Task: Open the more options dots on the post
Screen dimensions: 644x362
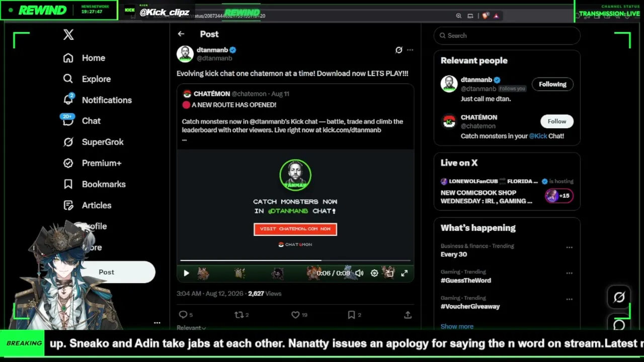Action: (410, 50)
